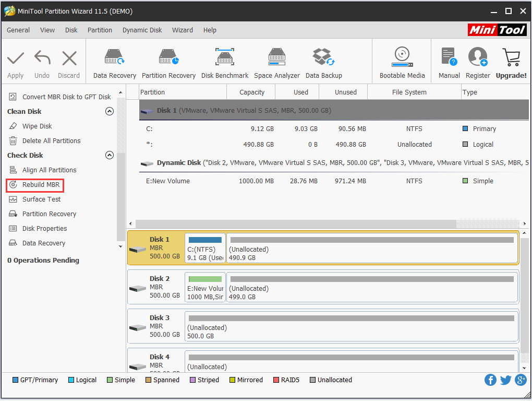Choose Delete All Partitions
Screen dimensions: 532x401
(x=44, y=140)
